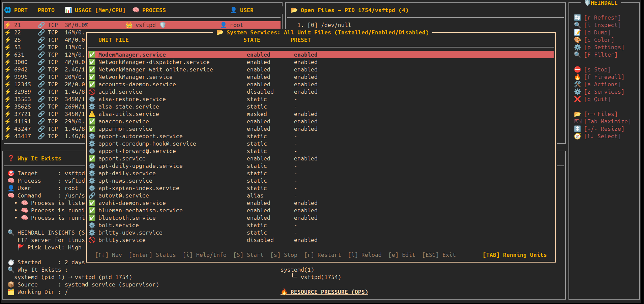
Task: Click the notepad icon beside Dump
Action: click(x=577, y=32)
